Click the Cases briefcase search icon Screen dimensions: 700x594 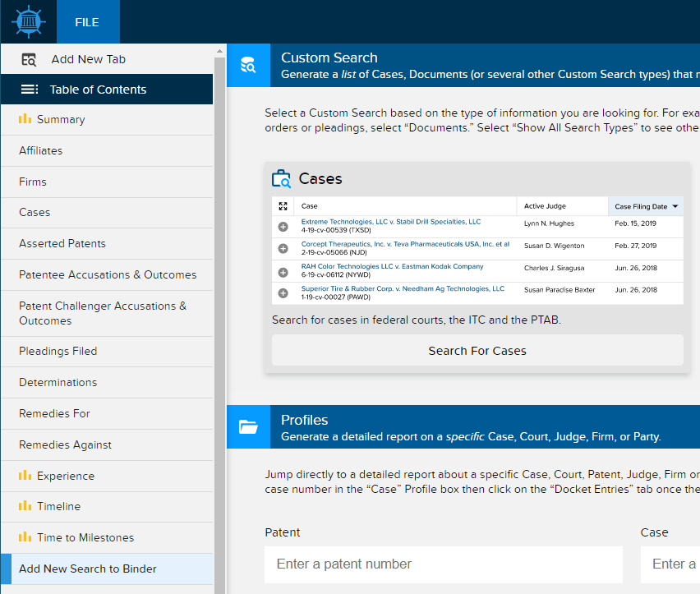click(x=281, y=178)
